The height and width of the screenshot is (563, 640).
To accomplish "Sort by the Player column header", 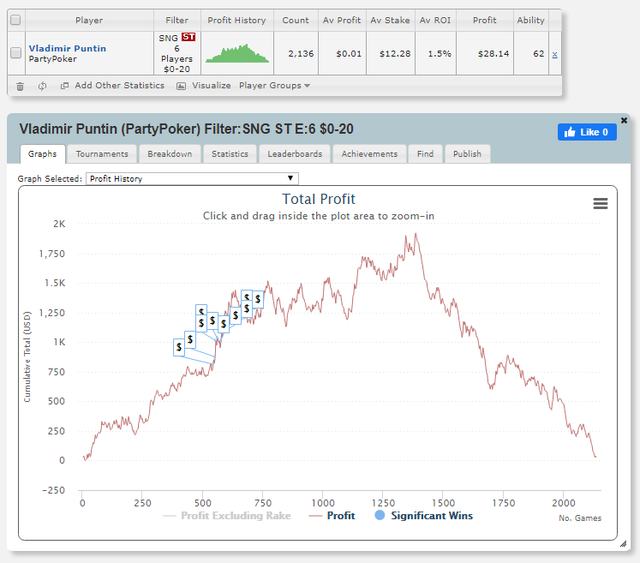I will (89, 20).
